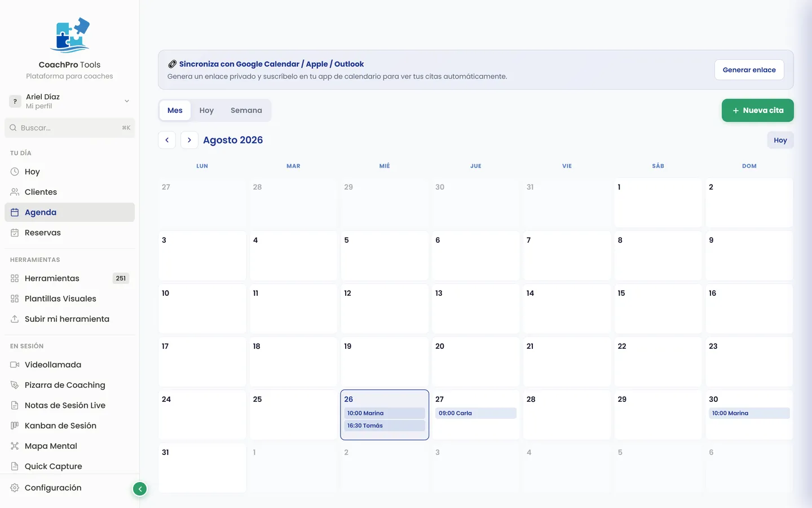Screen dimensions: 812x508
Task: Open Reservas in the sidebar
Action: coord(70,233)
